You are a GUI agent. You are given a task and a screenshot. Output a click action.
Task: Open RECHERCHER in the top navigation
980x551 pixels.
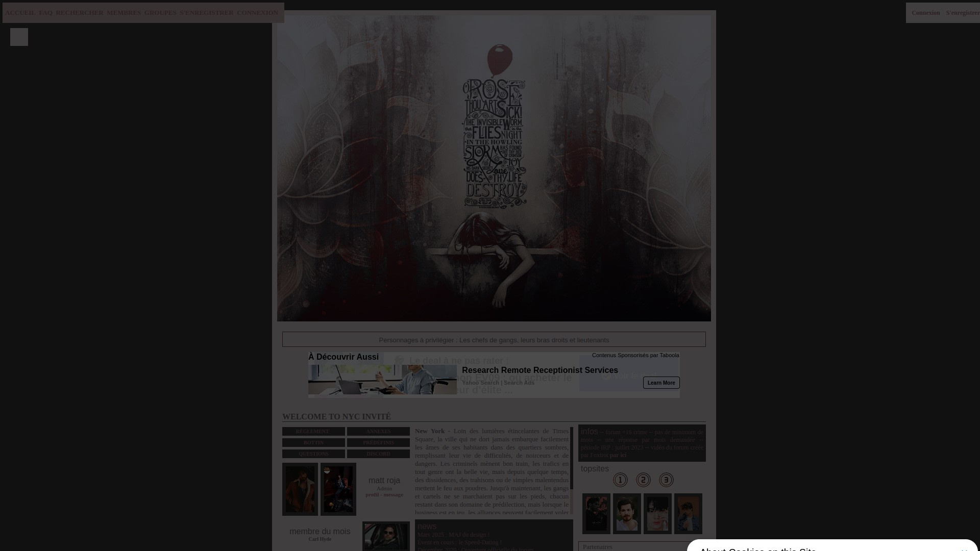click(80, 13)
